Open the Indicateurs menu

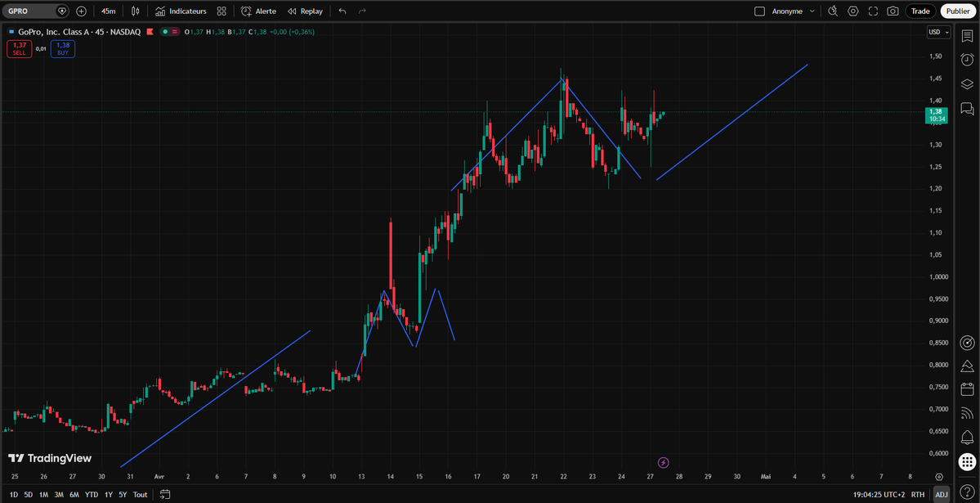pos(181,11)
